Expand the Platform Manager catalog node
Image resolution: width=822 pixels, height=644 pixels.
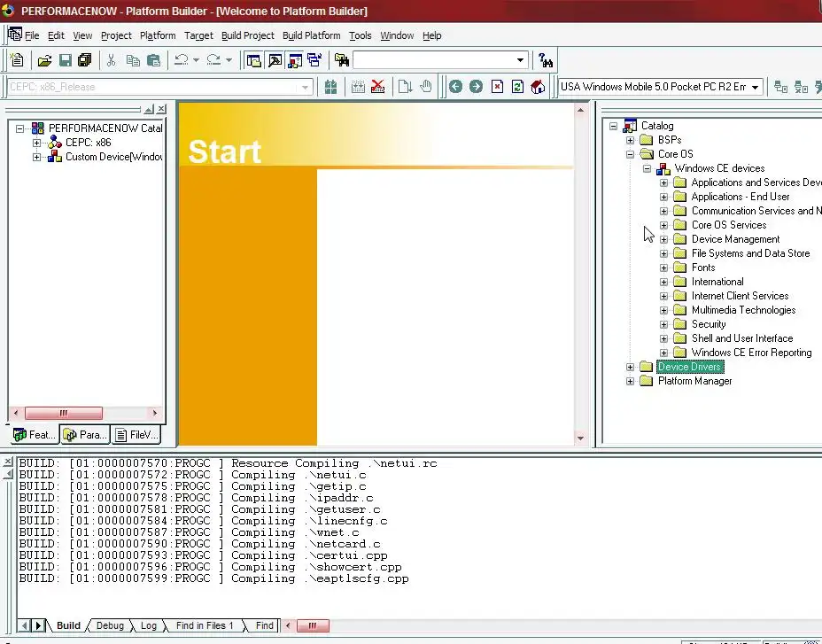click(630, 381)
